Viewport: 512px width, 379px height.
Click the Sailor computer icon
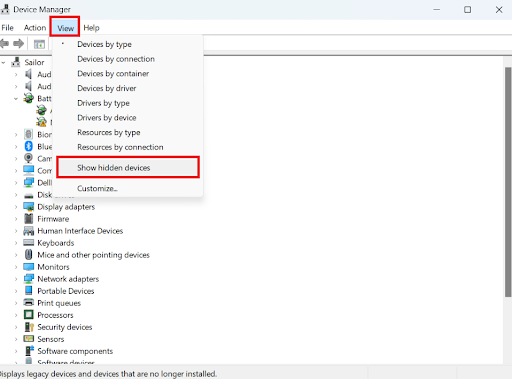(x=16, y=62)
